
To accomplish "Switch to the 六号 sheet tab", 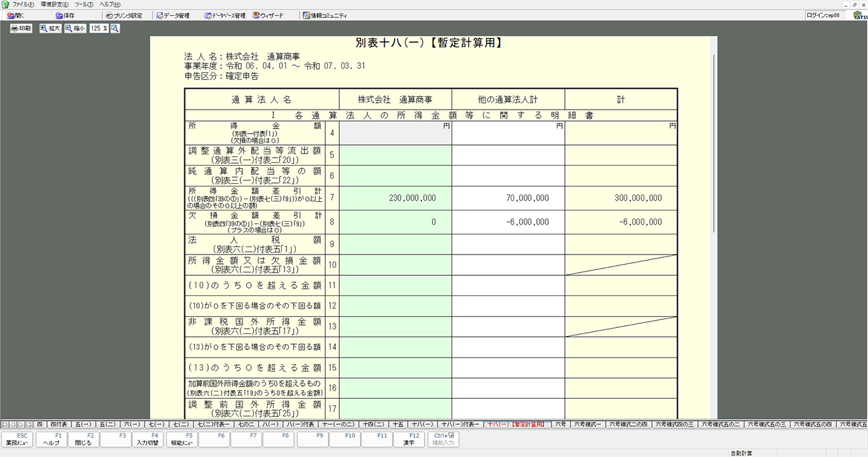I will pyautogui.click(x=560, y=424).
